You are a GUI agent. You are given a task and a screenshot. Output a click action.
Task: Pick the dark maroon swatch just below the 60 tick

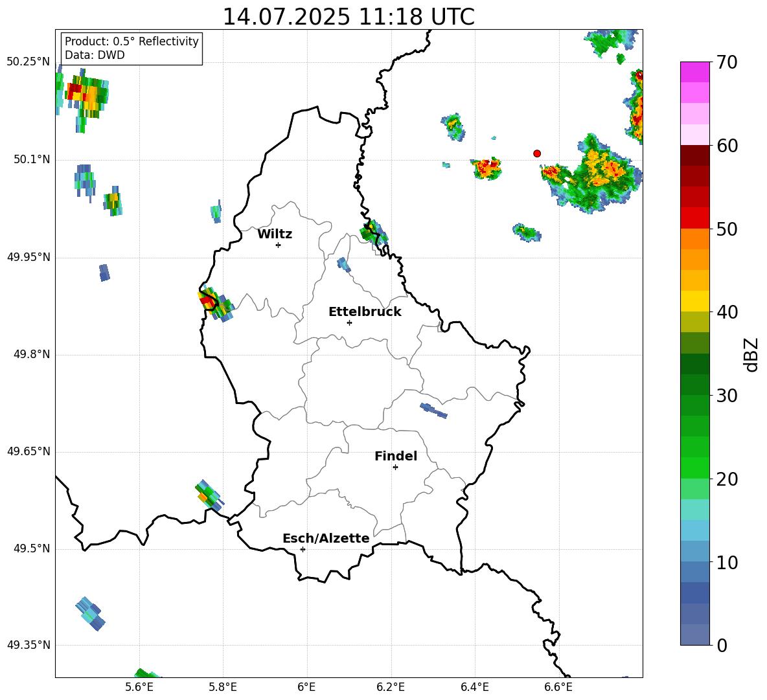pyautogui.click(x=694, y=155)
